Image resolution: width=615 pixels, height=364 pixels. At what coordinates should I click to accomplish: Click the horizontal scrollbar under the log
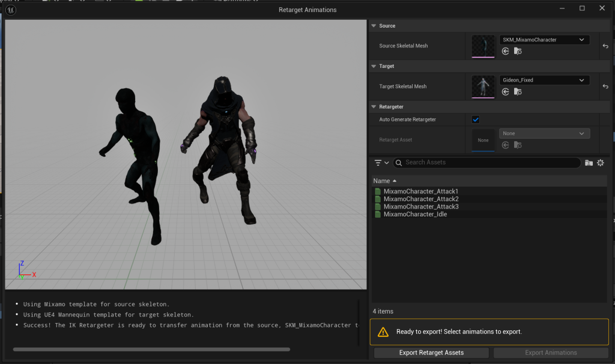coord(151,349)
